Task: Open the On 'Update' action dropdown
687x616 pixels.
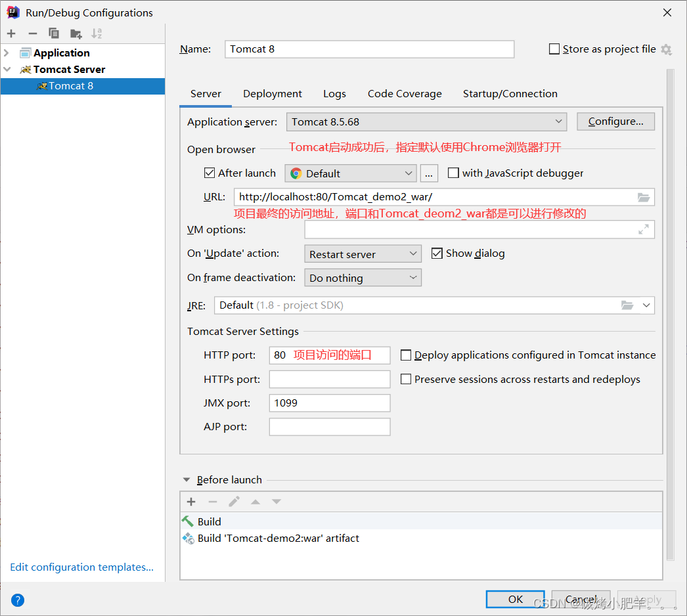Action: (x=363, y=253)
